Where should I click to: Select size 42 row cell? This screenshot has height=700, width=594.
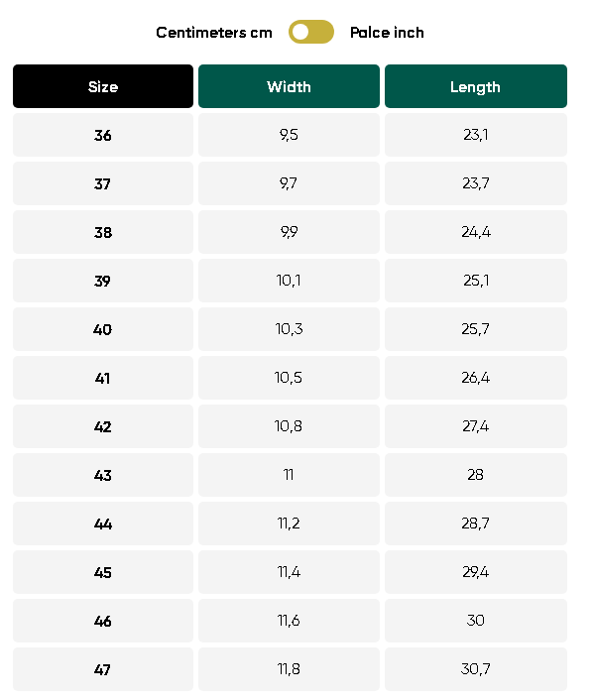(103, 426)
